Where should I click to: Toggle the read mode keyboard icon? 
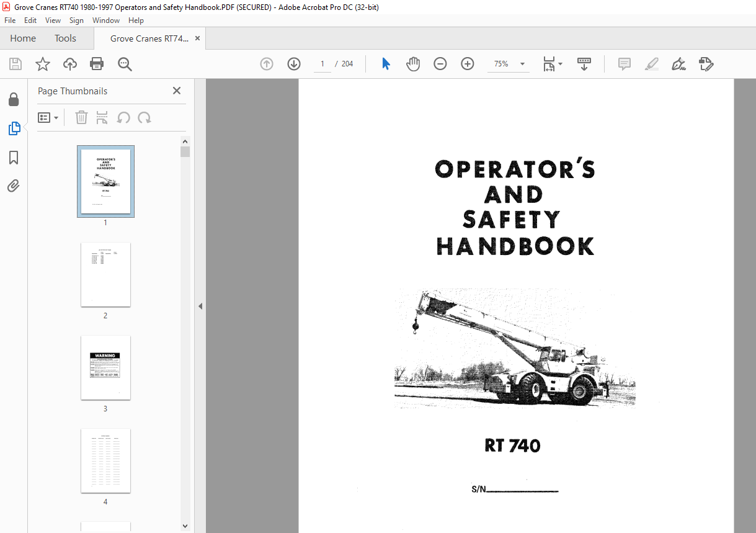click(584, 64)
